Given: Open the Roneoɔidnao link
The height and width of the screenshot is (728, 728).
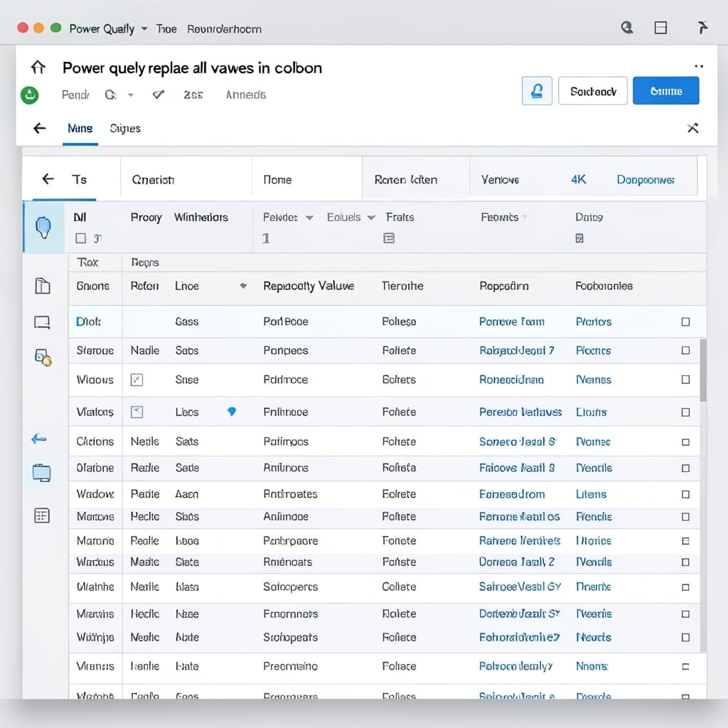Looking at the screenshot, I should point(511,380).
